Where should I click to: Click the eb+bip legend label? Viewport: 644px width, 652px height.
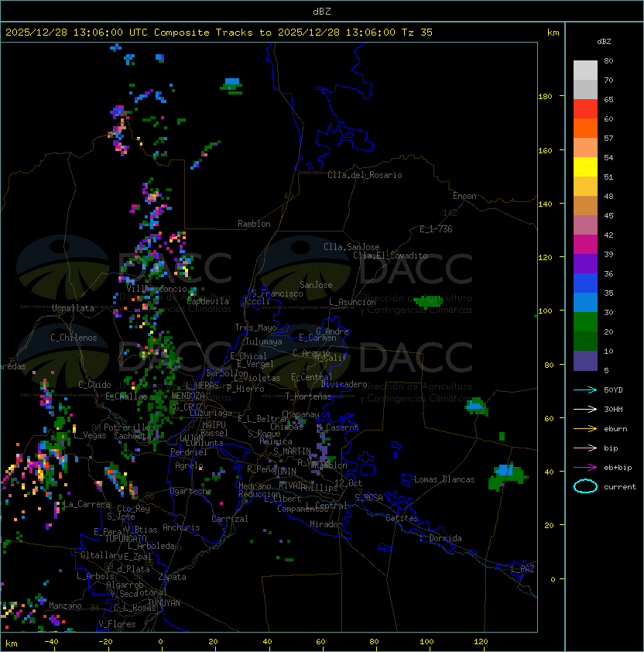click(618, 468)
